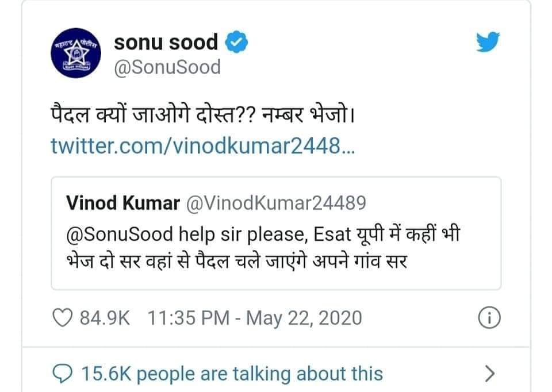Open the 11:35 PM May 22, 2020 timestamp
This screenshot has width=552, height=392.
(255, 318)
